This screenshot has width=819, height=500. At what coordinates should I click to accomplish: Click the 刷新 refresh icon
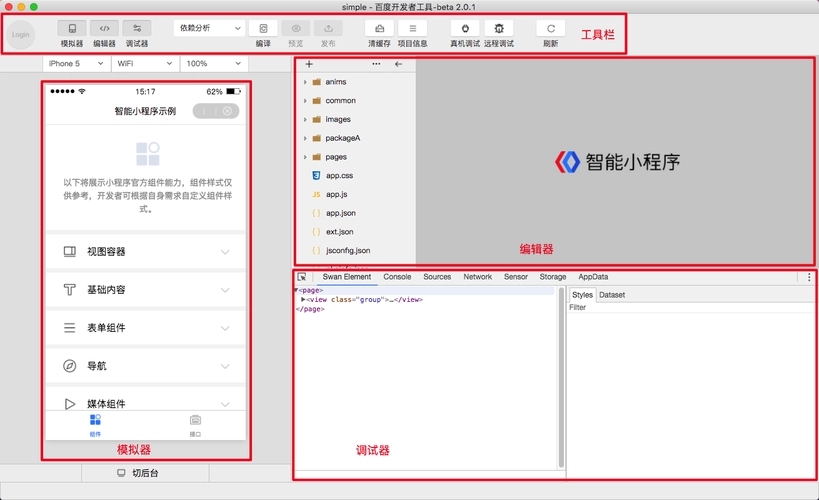tap(550, 29)
